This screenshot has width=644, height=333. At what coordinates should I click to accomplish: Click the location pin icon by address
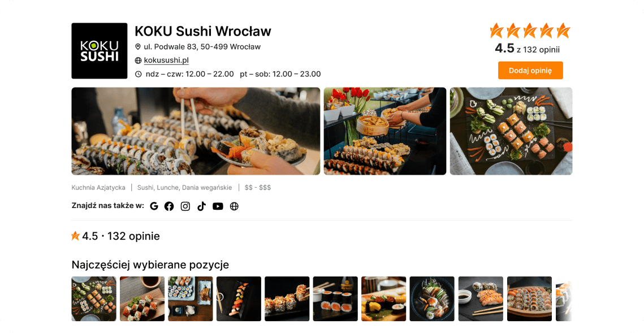138,47
